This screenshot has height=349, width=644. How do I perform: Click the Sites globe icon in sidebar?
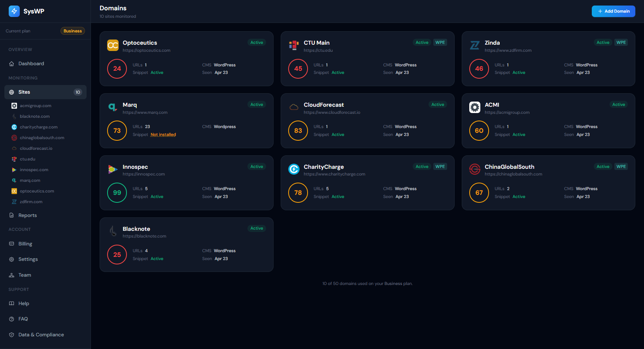click(x=11, y=92)
